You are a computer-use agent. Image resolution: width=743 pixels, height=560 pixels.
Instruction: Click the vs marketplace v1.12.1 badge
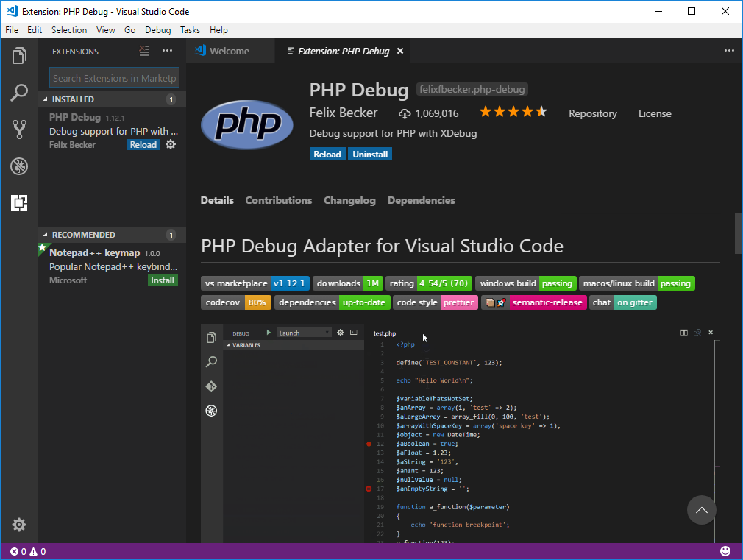(x=255, y=283)
